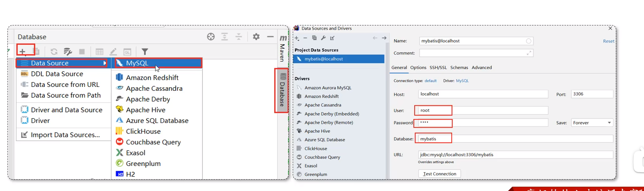Hide the Database panel with minus icon
The width and height of the screenshot is (644, 191).
coord(270,37)
